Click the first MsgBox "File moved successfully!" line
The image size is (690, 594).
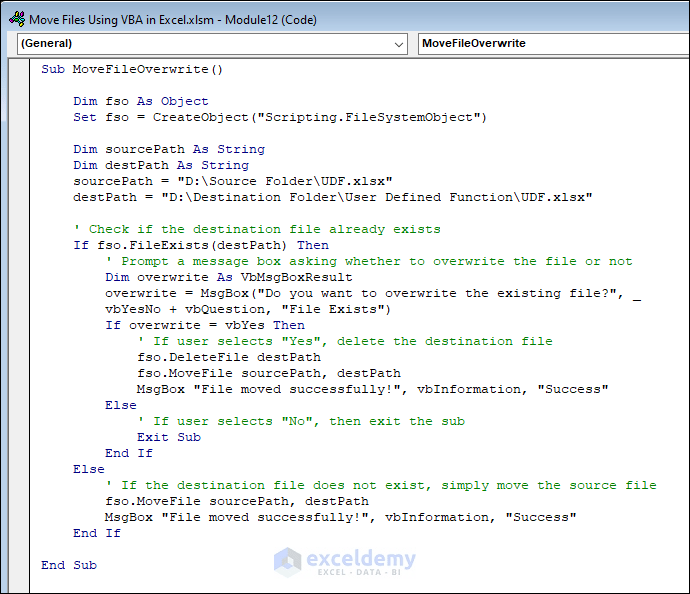(x=373, y=389)
